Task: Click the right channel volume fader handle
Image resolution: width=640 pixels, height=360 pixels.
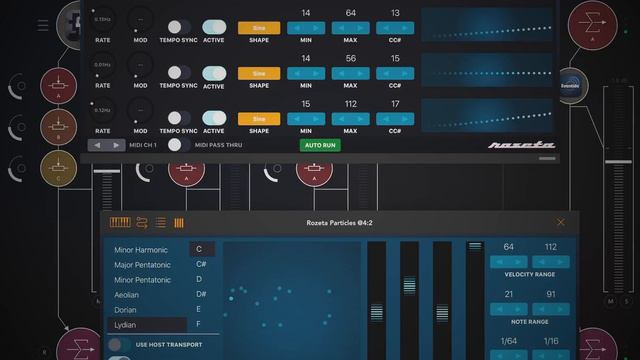Action: [618, 162]
